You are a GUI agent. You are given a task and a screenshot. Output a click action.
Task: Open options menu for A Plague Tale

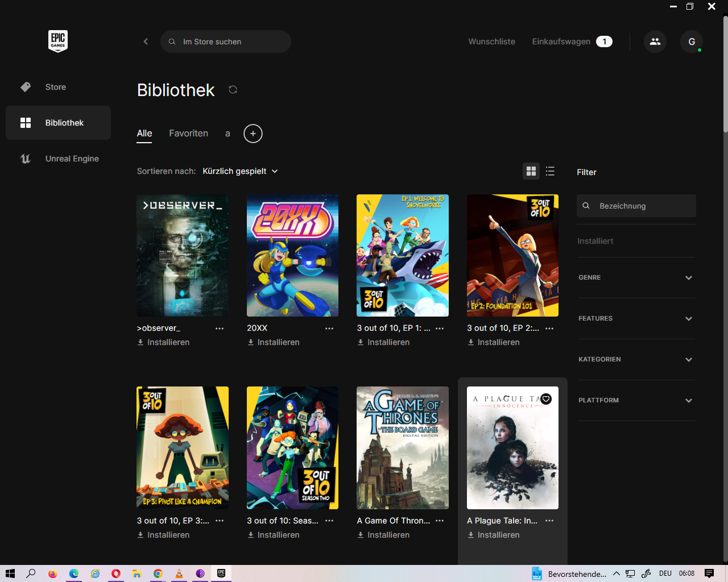click(549, 521)
